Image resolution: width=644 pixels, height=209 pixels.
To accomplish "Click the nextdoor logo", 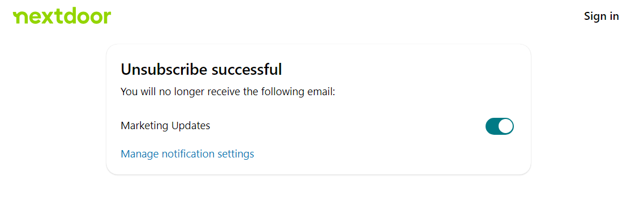I will coord(62,16).
